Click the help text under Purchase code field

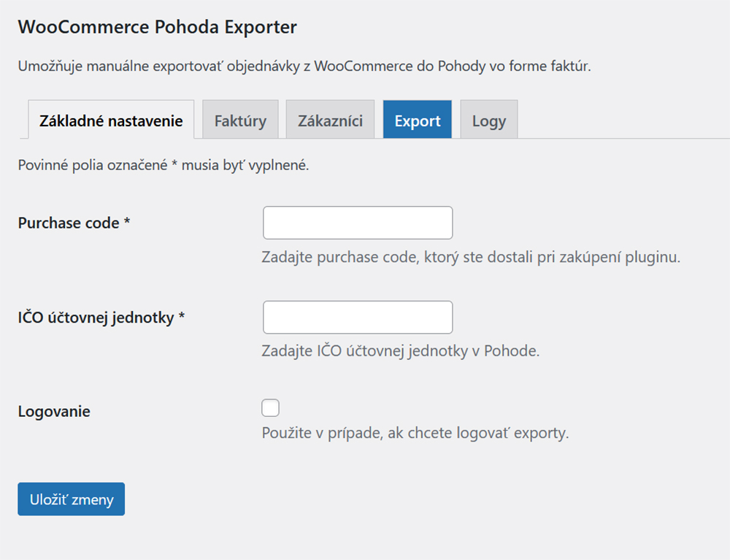pyautogui.click(x=471, y=258)
